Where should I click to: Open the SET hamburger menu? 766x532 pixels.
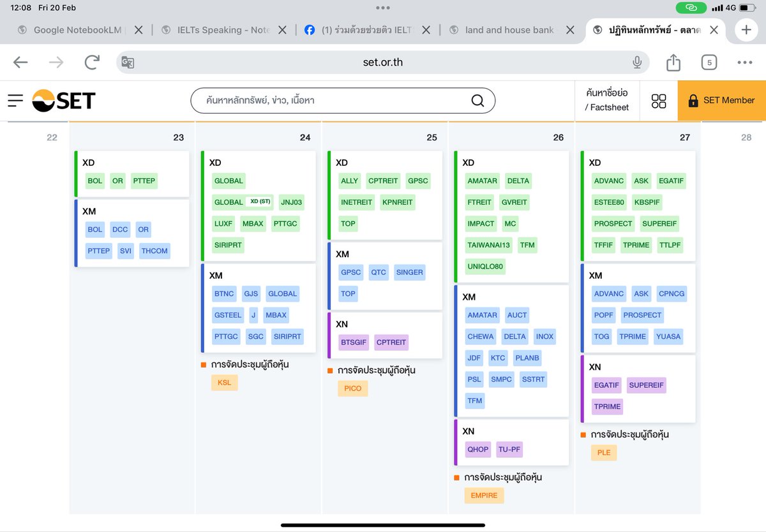(15, 100)
